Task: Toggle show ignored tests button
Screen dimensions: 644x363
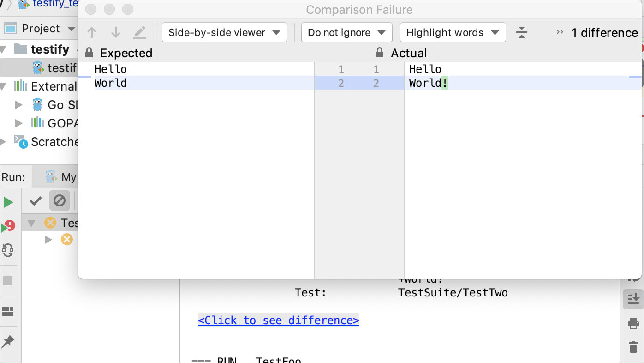Action: coord(60,201)
